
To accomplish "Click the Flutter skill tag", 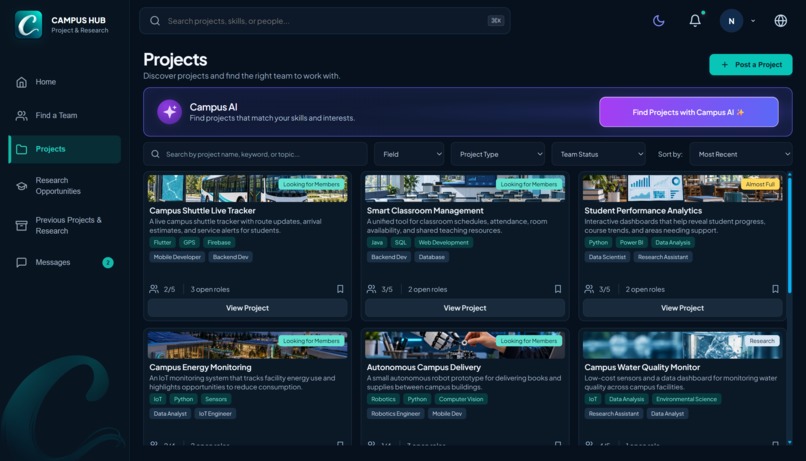I will click(x=162, y=243).
